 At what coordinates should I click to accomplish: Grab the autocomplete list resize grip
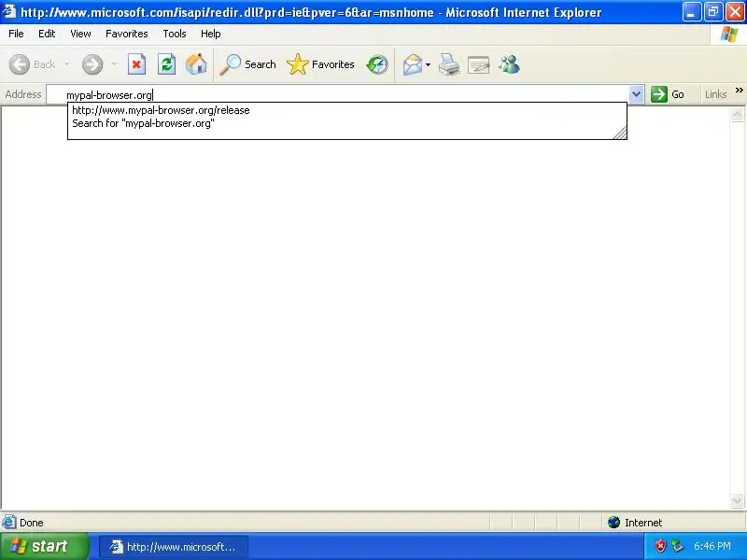[x=620, y=133]
